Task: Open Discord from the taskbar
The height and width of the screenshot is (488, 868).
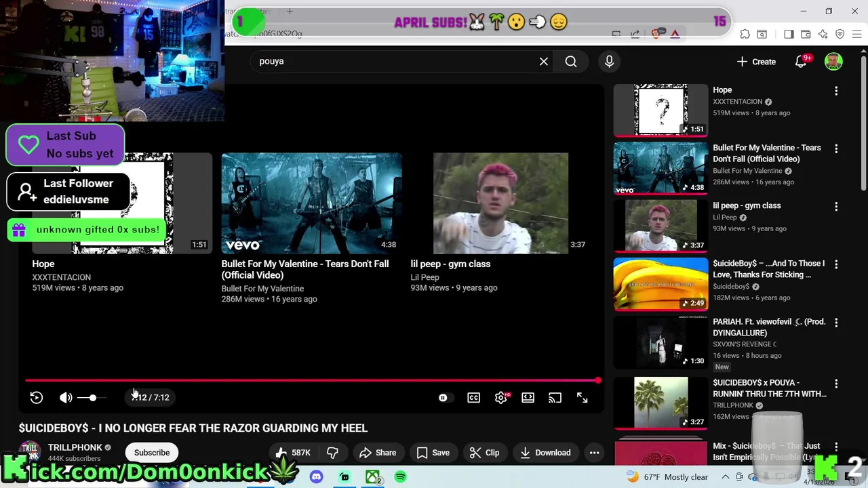Action: point(316,477)
